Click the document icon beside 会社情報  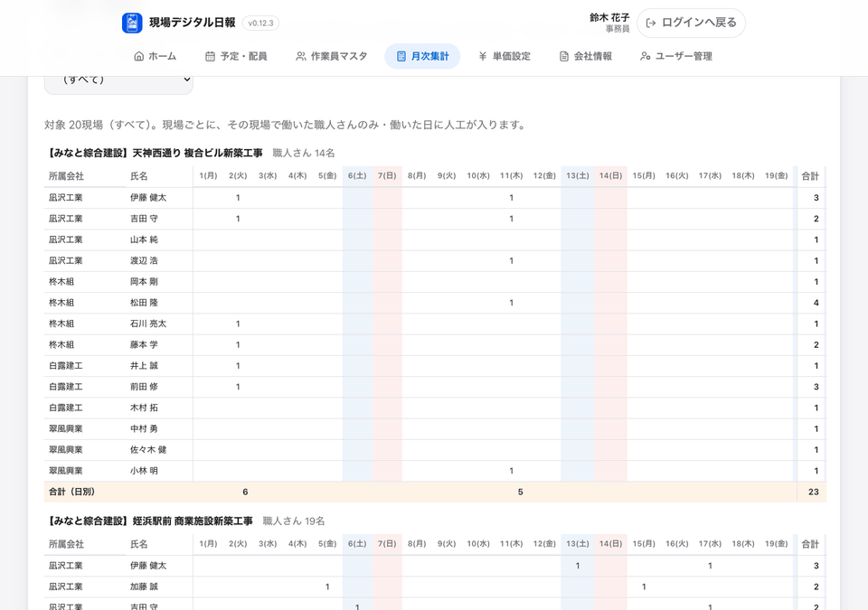pos(564,56)
